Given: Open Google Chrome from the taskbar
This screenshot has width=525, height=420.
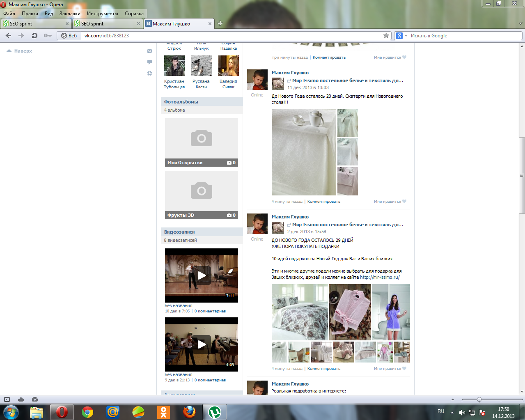Looking at the screenshot, I should click(x=87, y=412).
